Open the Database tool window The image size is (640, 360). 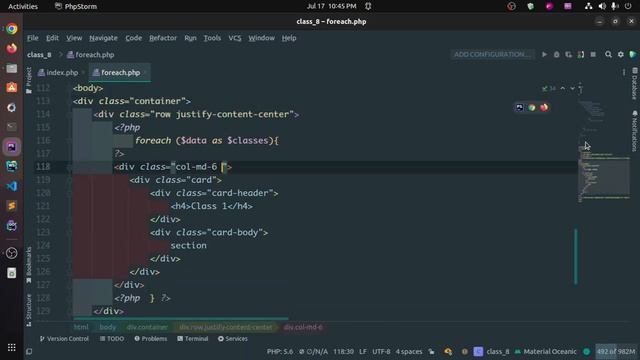click(634, 84)
